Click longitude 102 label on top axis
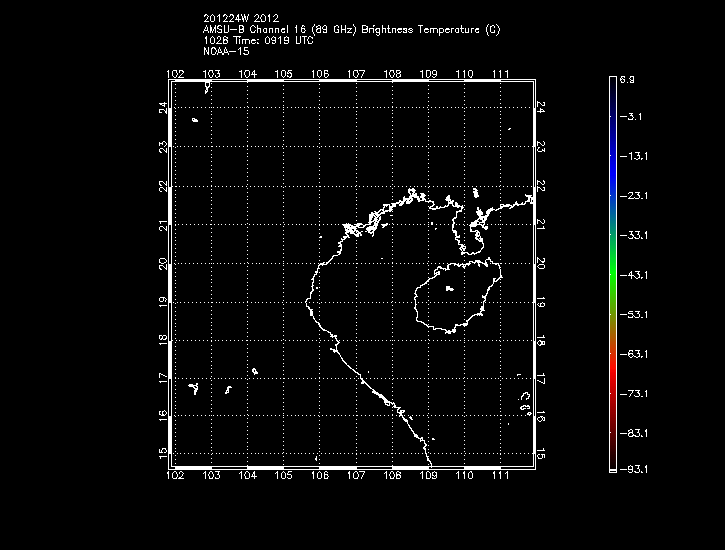The width and height of the screenshot is (725, 550). 175,75
